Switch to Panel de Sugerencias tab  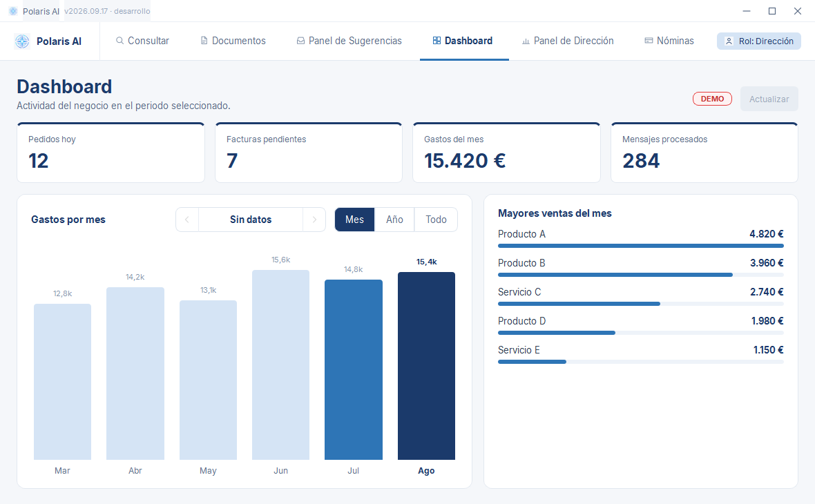[x=349, y=41]
